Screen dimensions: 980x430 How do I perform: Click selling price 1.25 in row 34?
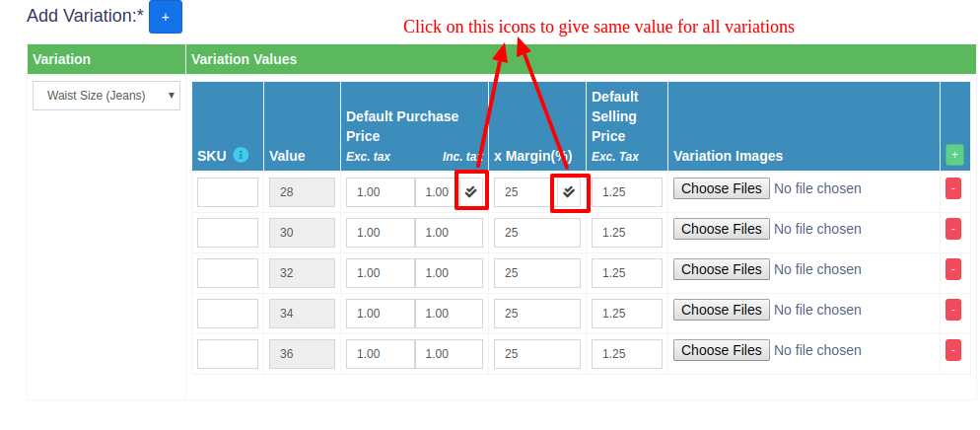coord(627,313)
